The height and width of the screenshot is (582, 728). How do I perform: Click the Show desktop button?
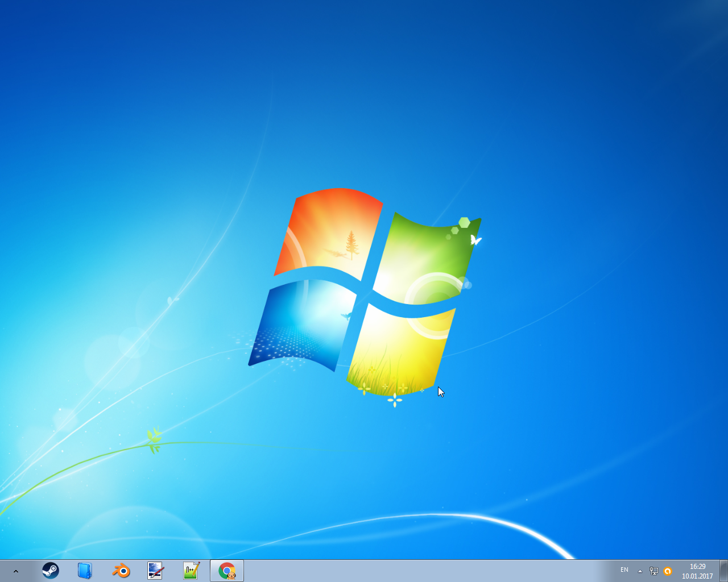tap(723, 571)
